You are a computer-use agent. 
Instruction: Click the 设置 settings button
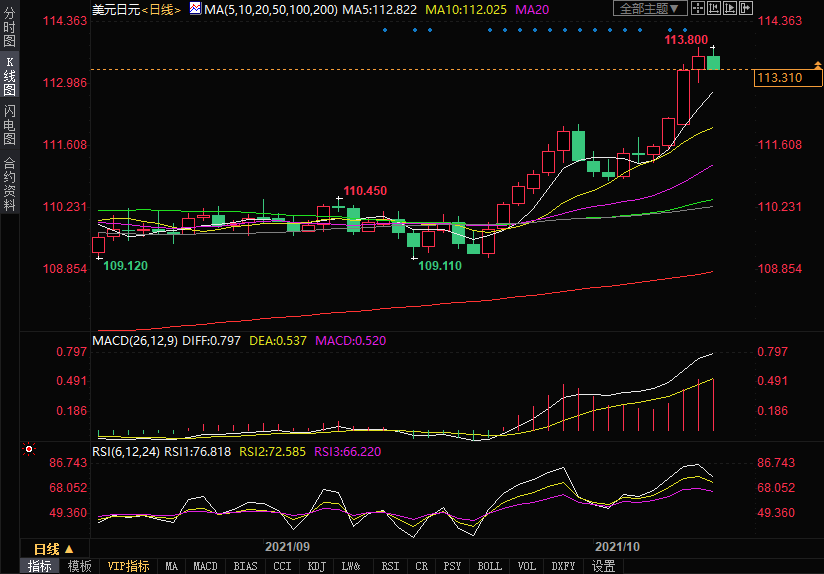pyautogui.click(x=603, y=566)
